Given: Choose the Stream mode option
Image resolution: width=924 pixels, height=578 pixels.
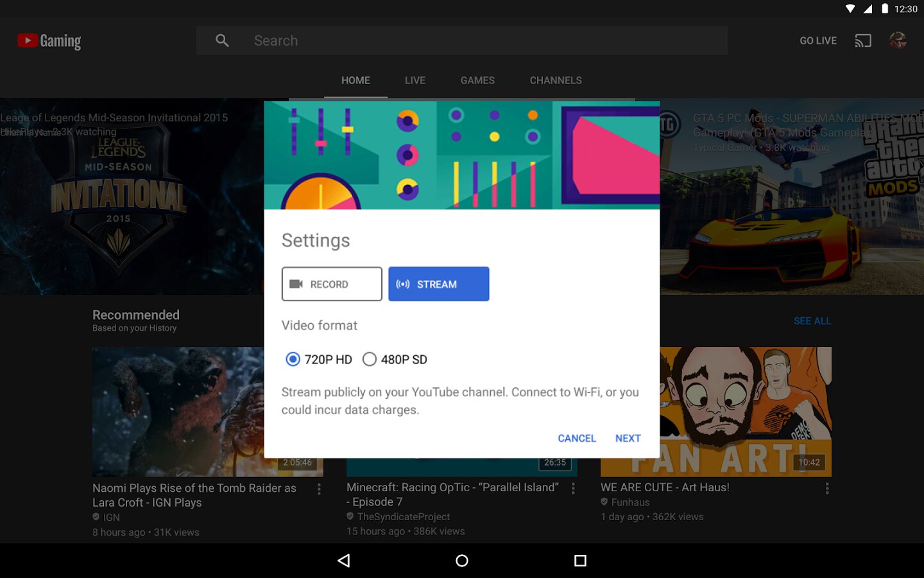Looking at the screenshot, I should tap(439, 284).
